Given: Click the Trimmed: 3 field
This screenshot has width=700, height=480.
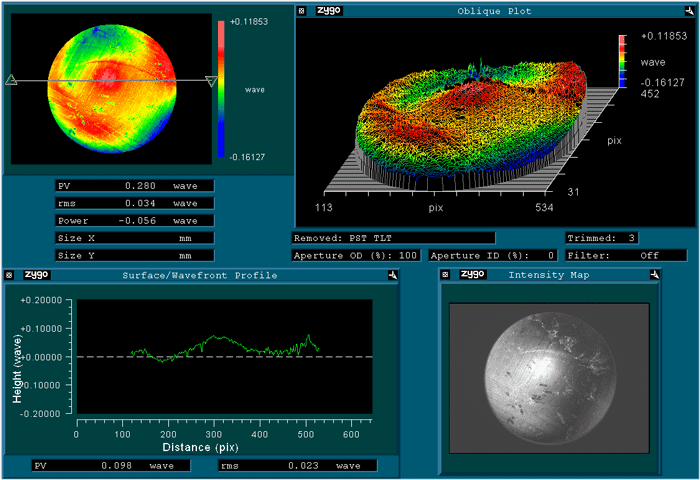Looking at the screenshot, I should [x=601, y=238].
